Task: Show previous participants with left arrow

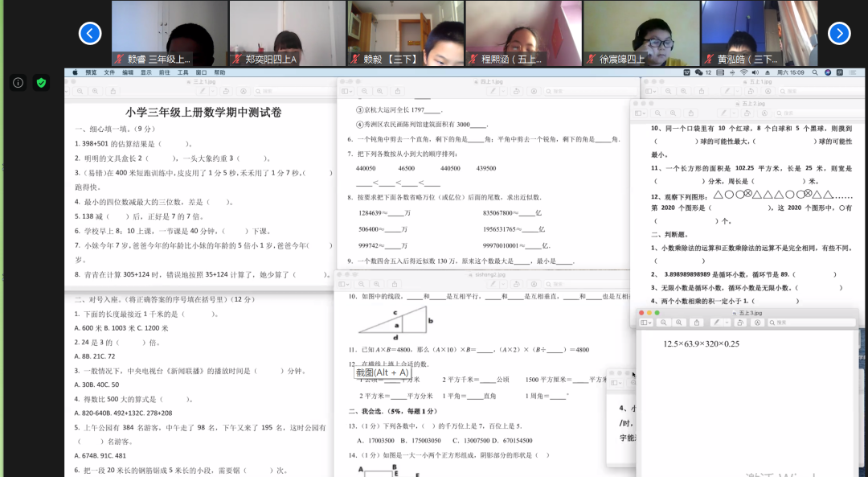Action: 90,33
